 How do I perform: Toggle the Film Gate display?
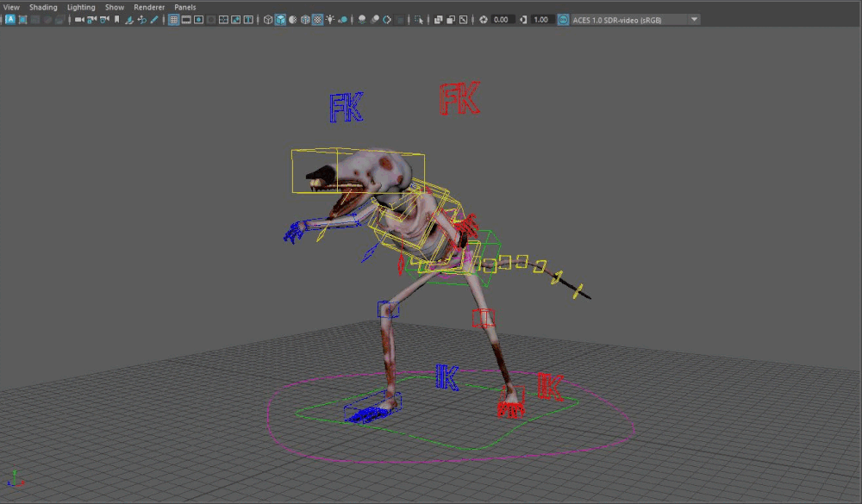(x=186, y=20)
